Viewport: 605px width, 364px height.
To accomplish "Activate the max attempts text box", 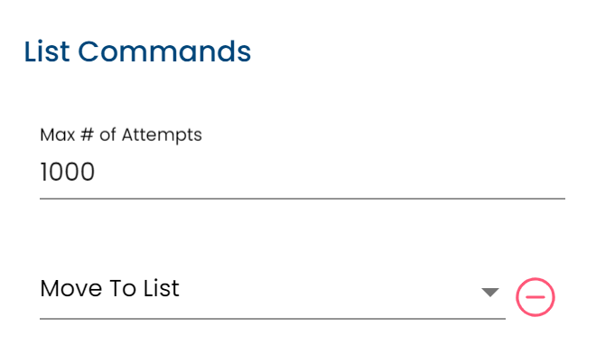I will tap(302, 172).
